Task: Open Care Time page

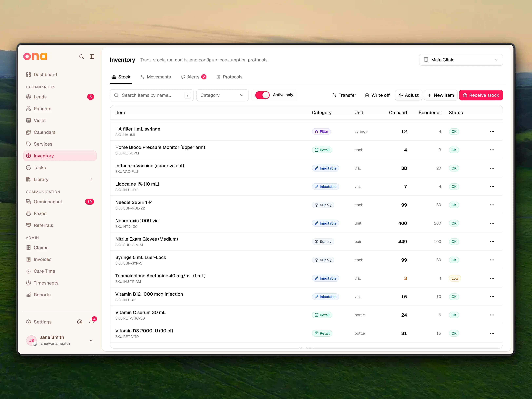Action: click(60, 271)
